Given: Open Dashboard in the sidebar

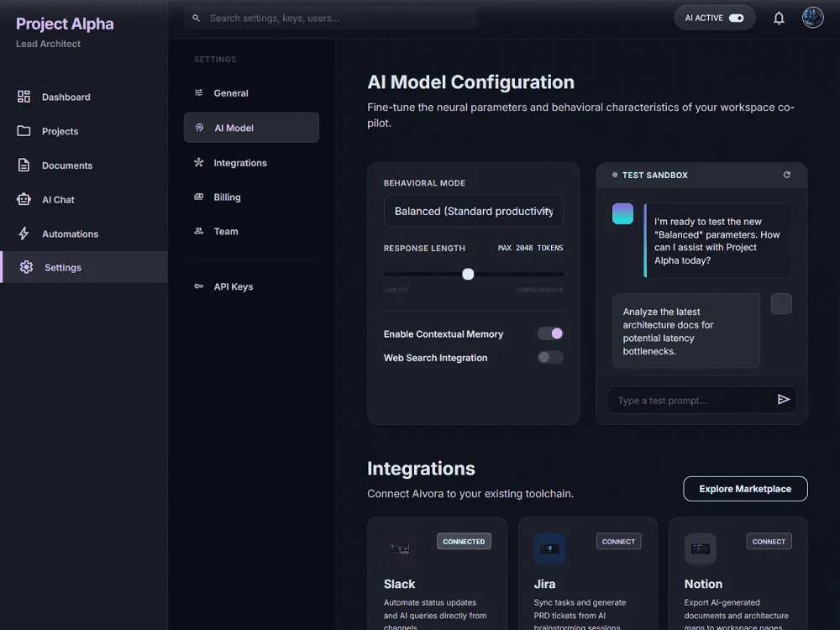Looking at the screenshot, I should [x=84, y=97].
